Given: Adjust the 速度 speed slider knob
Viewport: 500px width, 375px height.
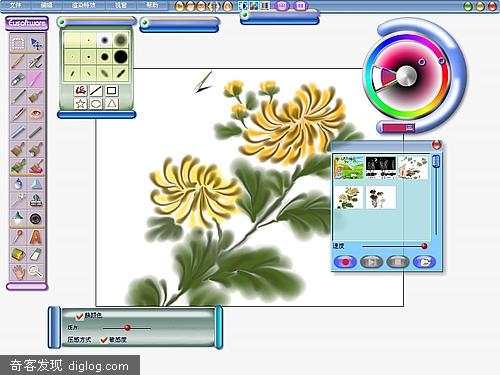Looking at the screenshot, I should 424,246.
